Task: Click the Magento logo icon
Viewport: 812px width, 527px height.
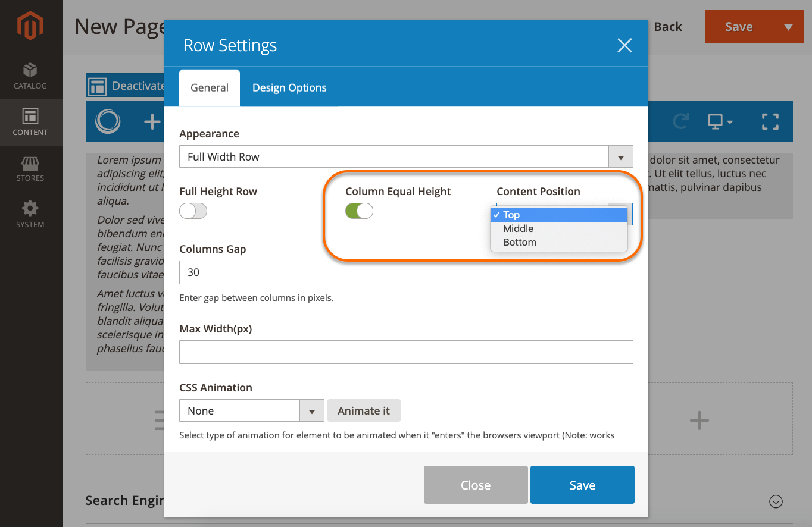Action: [x=30, y=27]
